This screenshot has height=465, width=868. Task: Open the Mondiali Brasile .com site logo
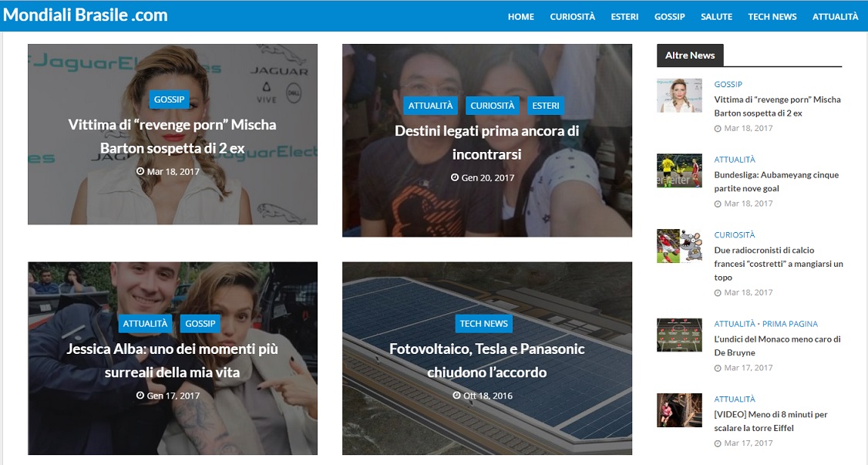86,15
